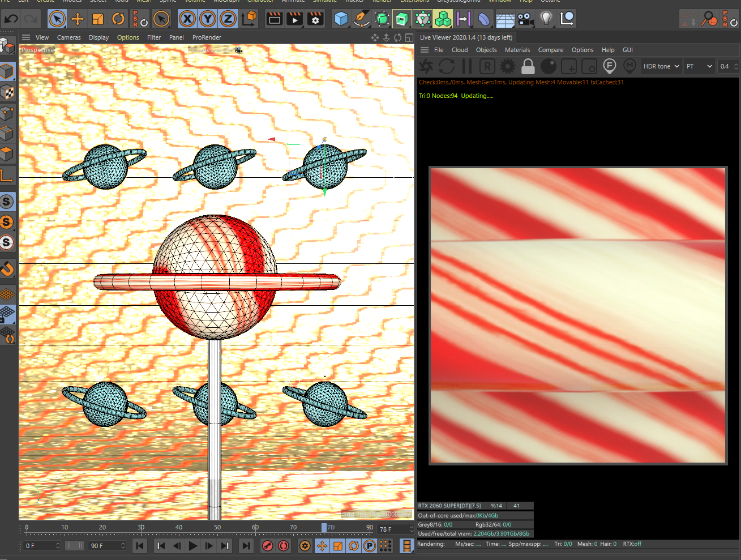The image size is (741, 560).
Task: Go to start of animation
Action: point(140,546)
